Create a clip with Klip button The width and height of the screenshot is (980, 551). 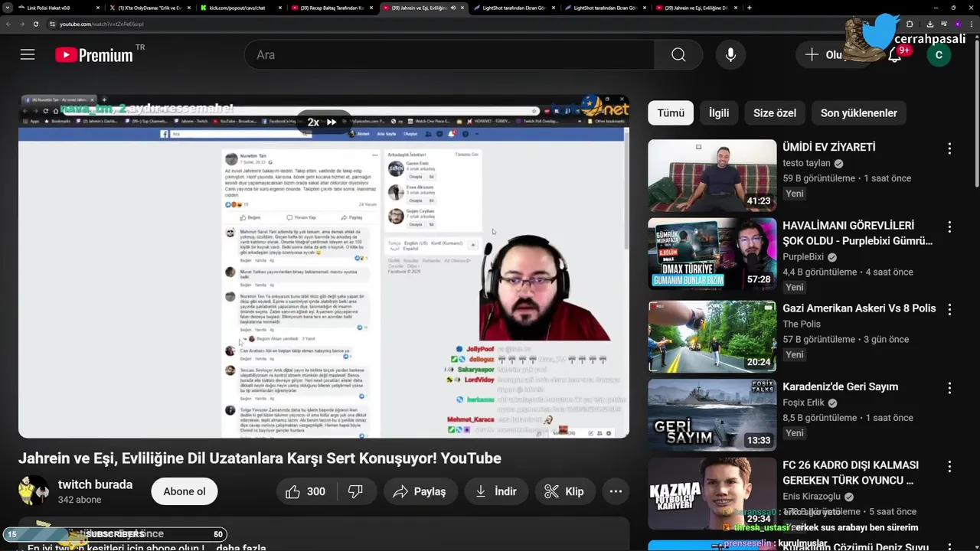563,491
